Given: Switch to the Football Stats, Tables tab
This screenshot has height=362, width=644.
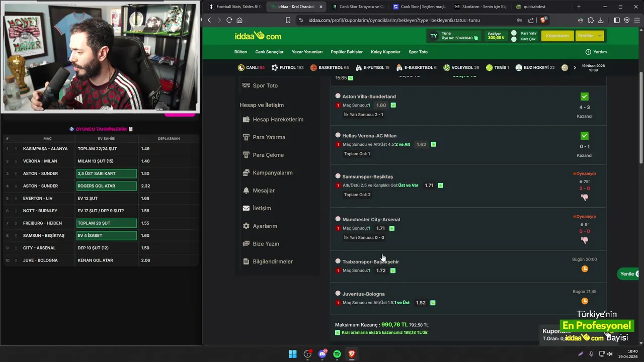Looking at the screenshot, I should 234,7.
